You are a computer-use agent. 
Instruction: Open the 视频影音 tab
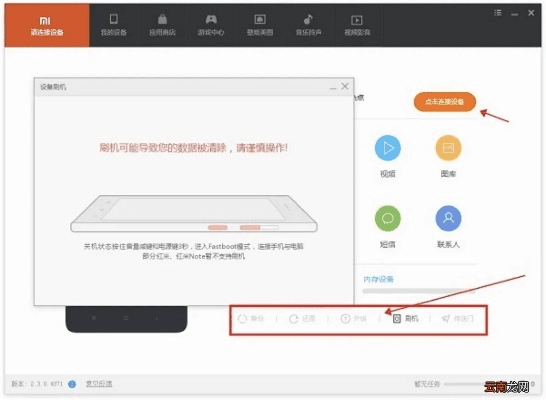357,25
